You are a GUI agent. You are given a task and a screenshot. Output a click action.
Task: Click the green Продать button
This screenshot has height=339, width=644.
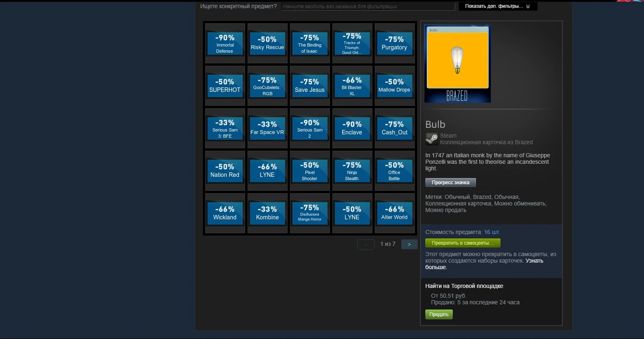click(x=439, y=314)
